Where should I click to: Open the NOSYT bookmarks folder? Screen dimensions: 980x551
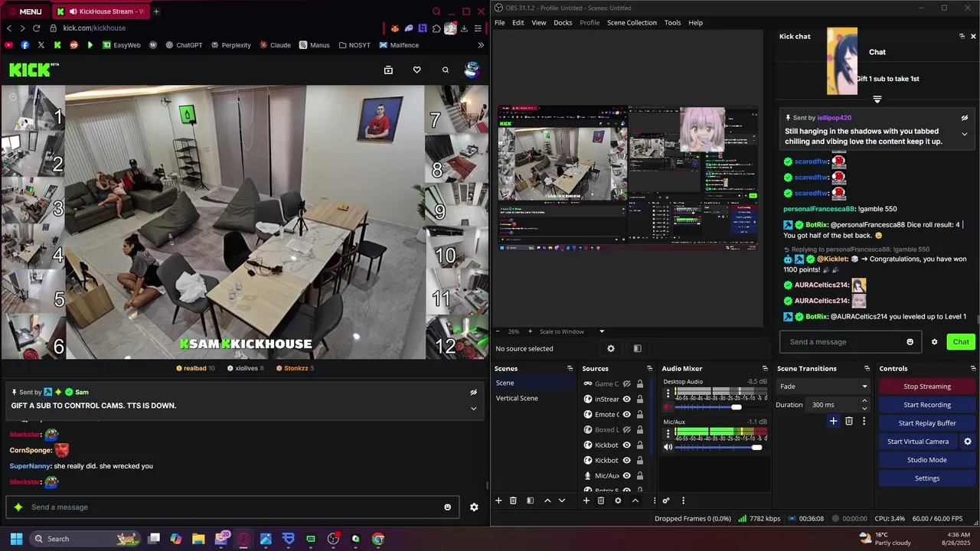(354, 45)
